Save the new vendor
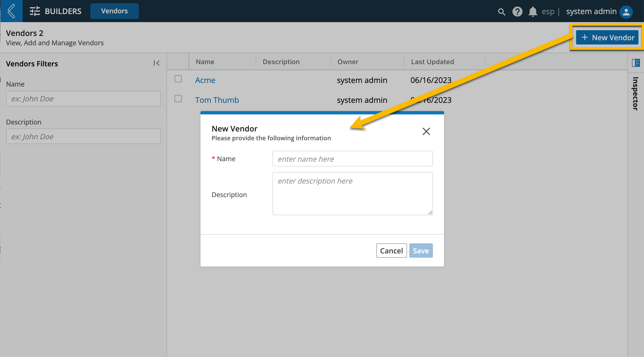 (421, 250)
